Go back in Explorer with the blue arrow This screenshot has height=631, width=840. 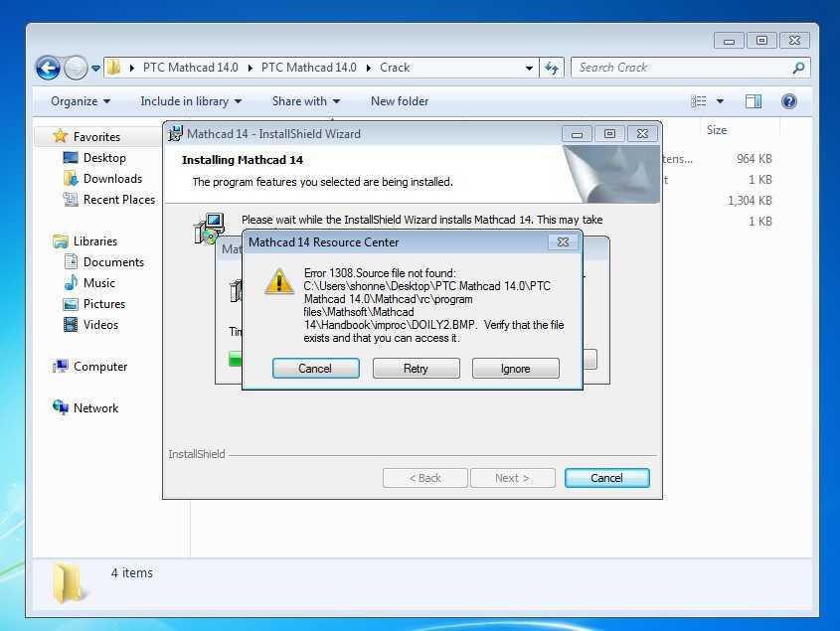tap(49, 68)
